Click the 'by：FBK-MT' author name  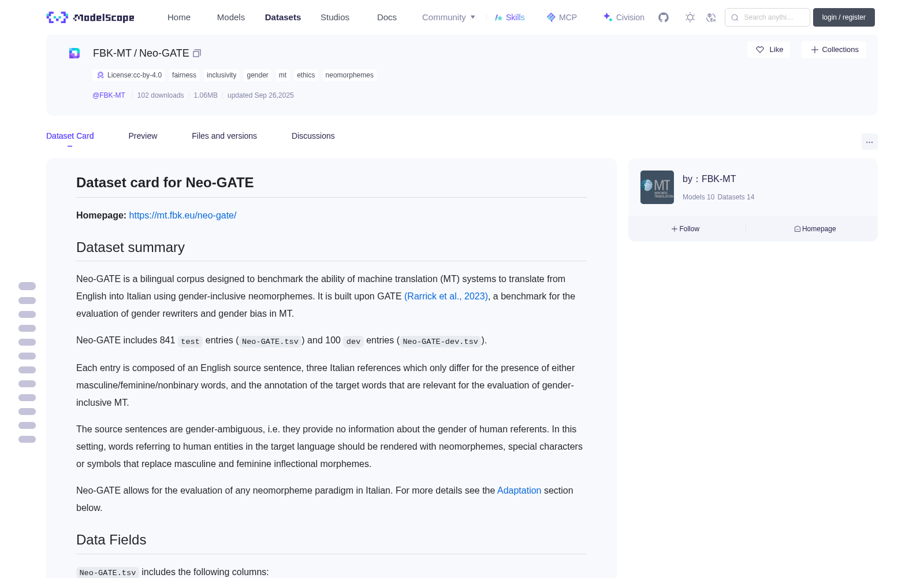coord(709,179)
